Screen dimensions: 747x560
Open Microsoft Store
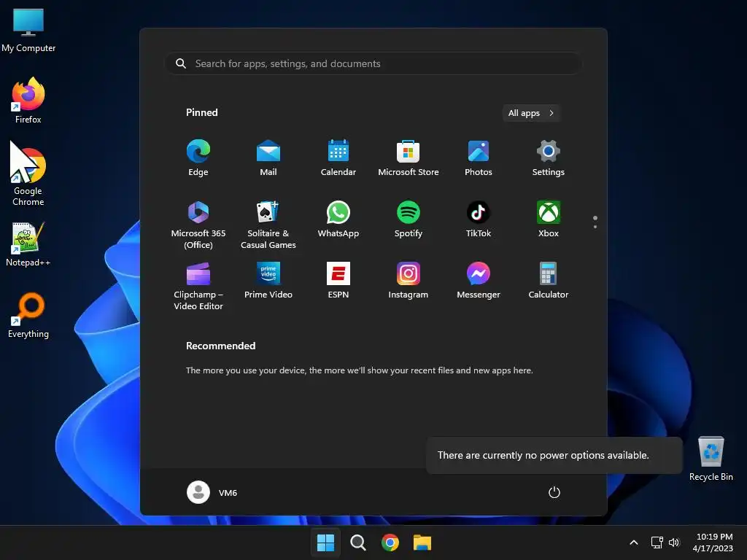click(x=409, y=158)
